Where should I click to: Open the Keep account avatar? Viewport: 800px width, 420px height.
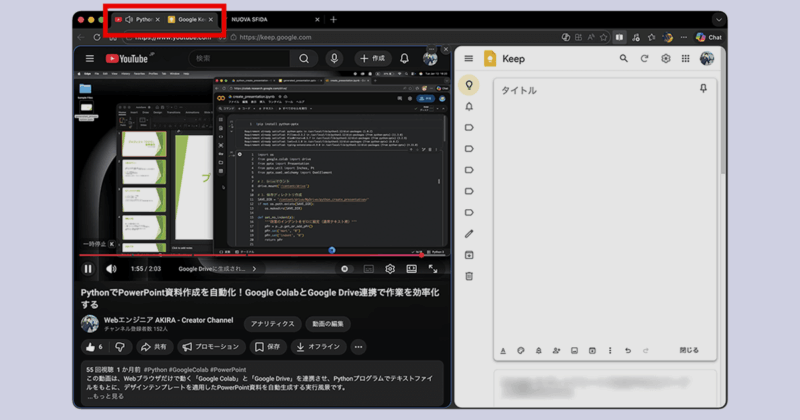pos(707,59)
